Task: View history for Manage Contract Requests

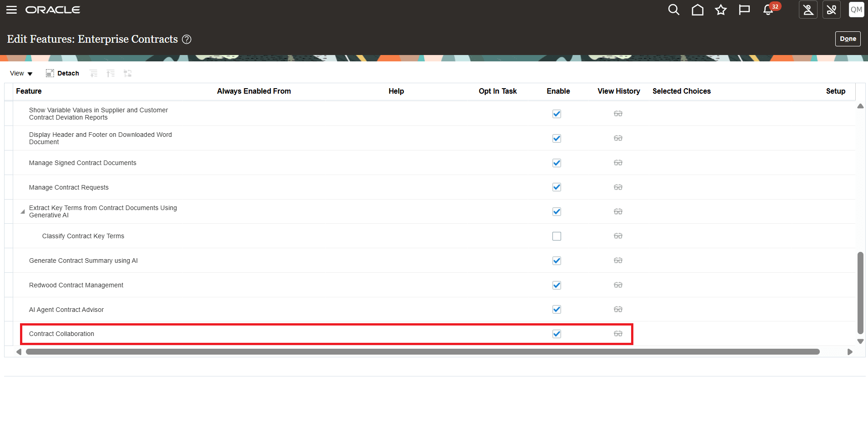Action: 618,187
